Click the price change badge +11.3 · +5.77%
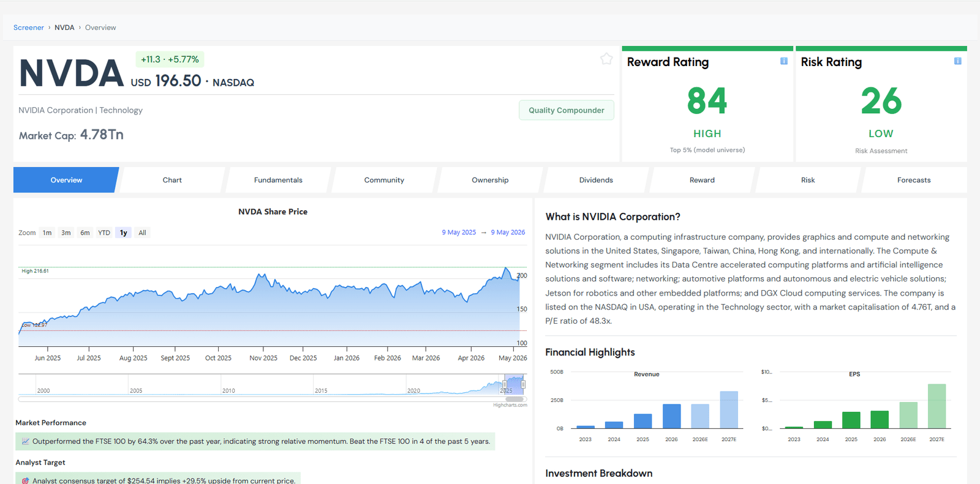This screenshot has width=980, height=484. click(x=170, y=59)
